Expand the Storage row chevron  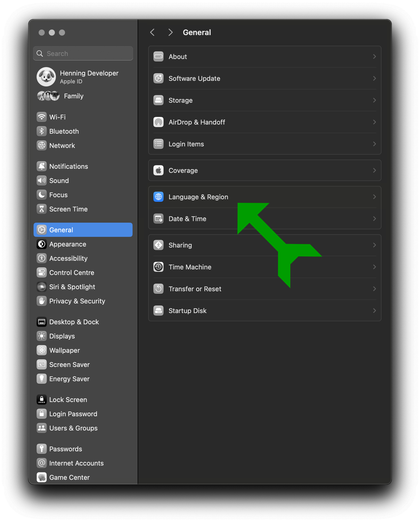374,100
